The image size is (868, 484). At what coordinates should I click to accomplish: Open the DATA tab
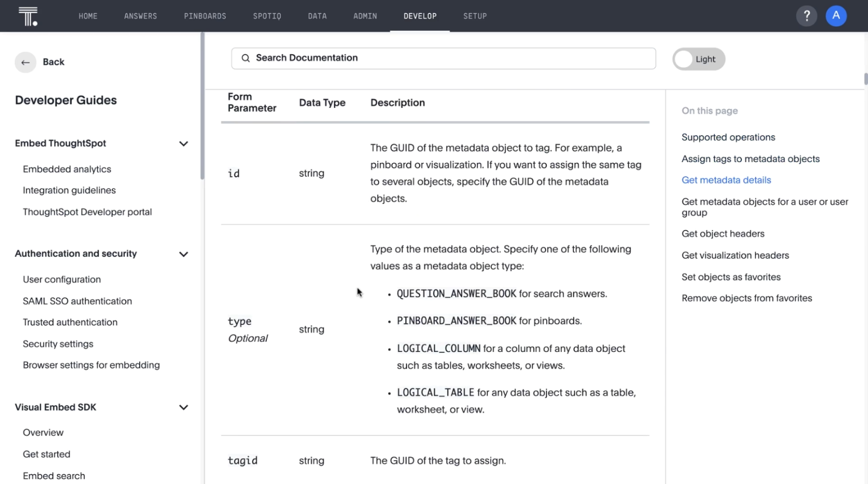pyautogui.click(x=317, y=16)
